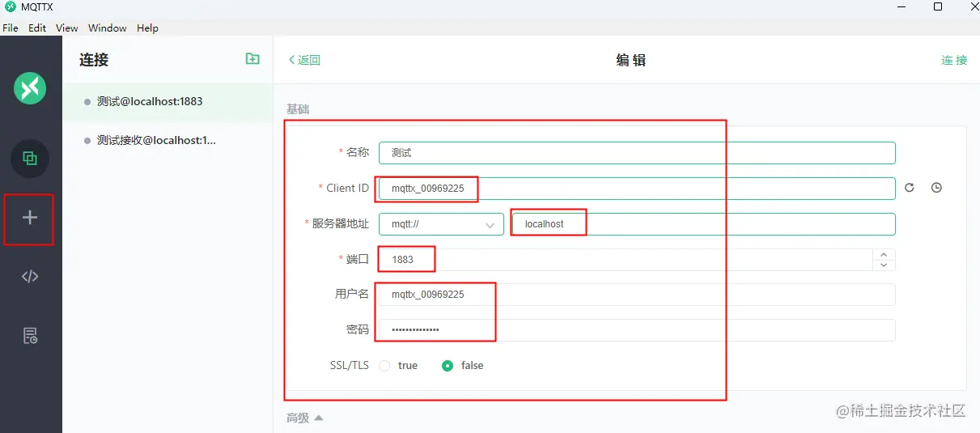
Task: Decrease the port number with down arrow
Action: tap(884, 265)
